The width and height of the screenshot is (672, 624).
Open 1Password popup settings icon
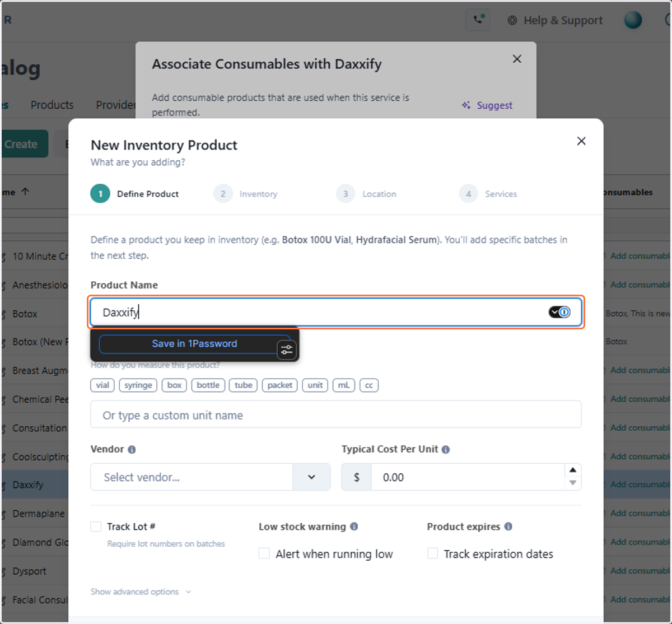click(x=287, y=350)
